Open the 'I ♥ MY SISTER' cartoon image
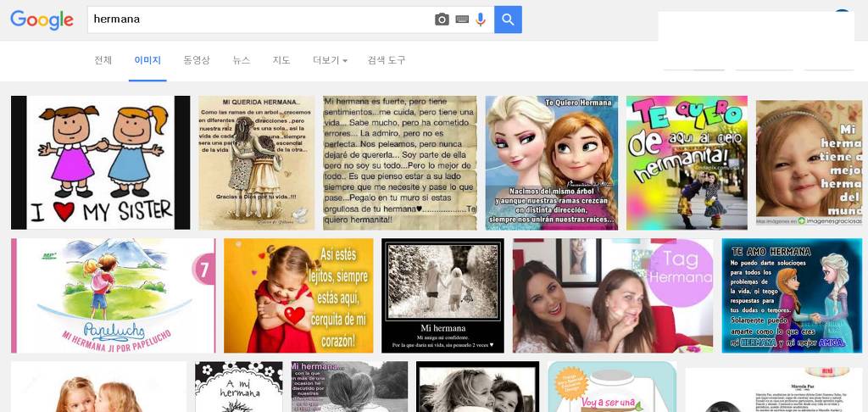 (x=100, y=162)
